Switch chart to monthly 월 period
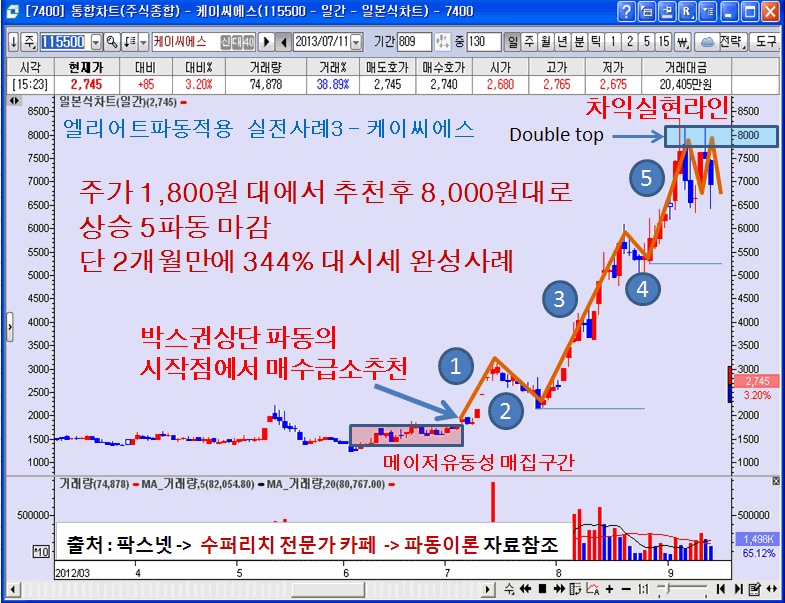Image resolution: width=785 pixels, height=603 pixels. coord(545,42)
